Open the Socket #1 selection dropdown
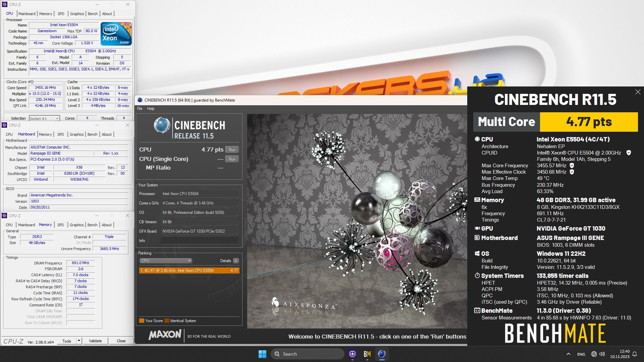The width and height of the screenshot is (644, 362). [x=44, y=118]
